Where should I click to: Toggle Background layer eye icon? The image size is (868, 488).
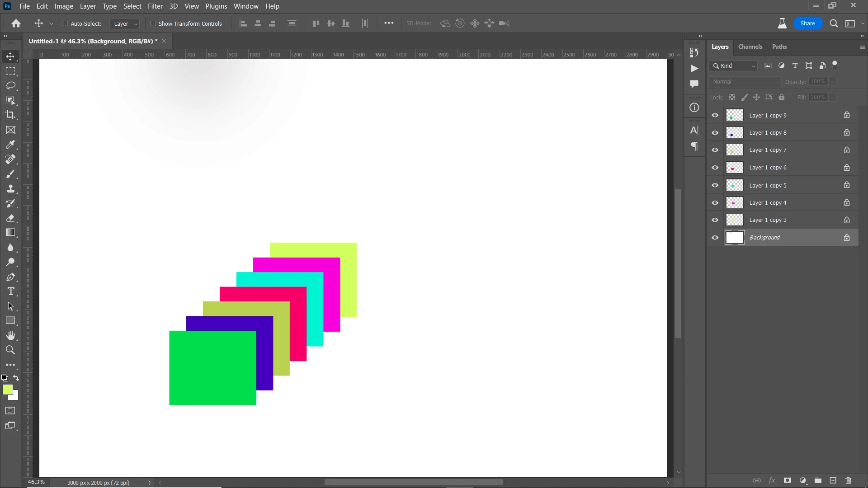click(x=715, y=238)
